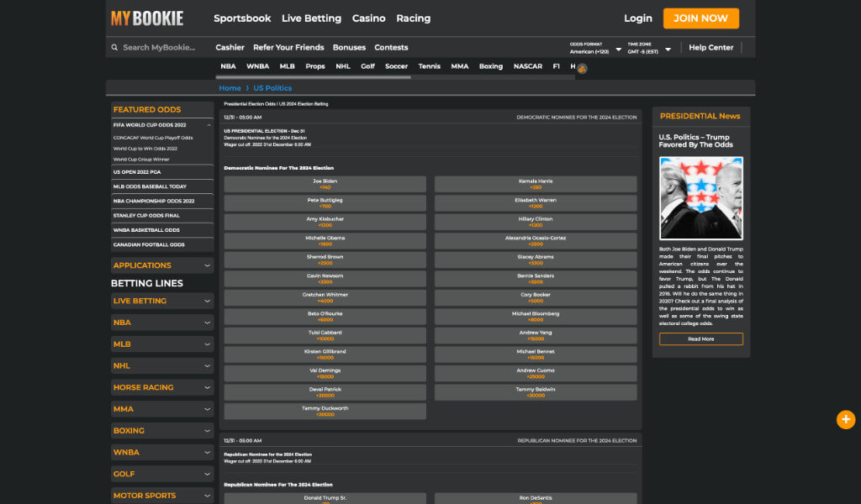Open the Contests page

coord(391,48)
